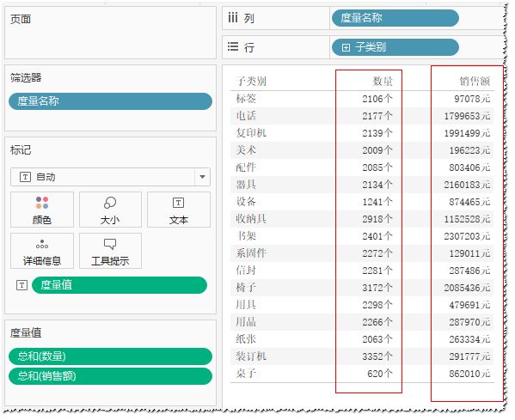Click the columns shelf icon beside 列

coord(233,18)
